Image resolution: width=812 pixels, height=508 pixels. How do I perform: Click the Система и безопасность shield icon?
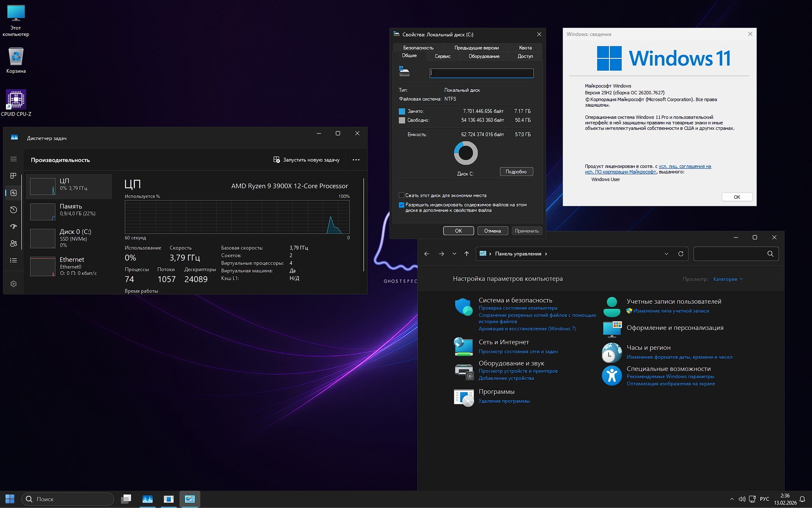pyautogui.click(x=464, y=308)
